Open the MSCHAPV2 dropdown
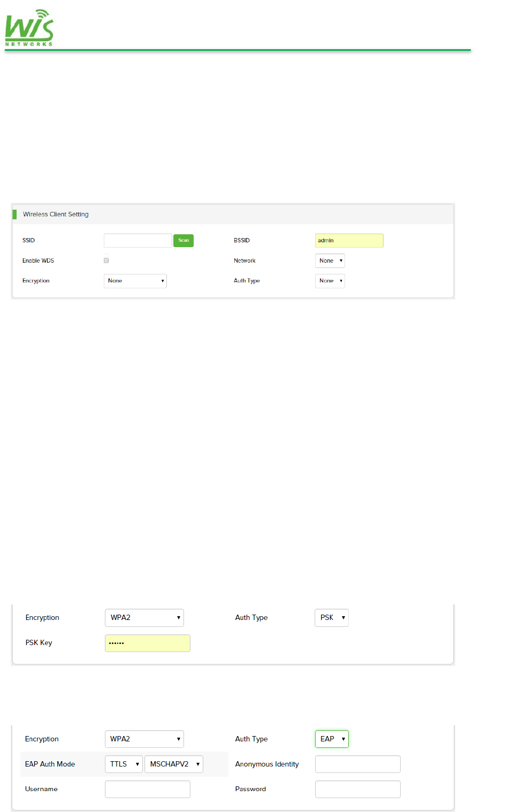The height and width of the screenshot is (812, 527). [x=174, y=764]
